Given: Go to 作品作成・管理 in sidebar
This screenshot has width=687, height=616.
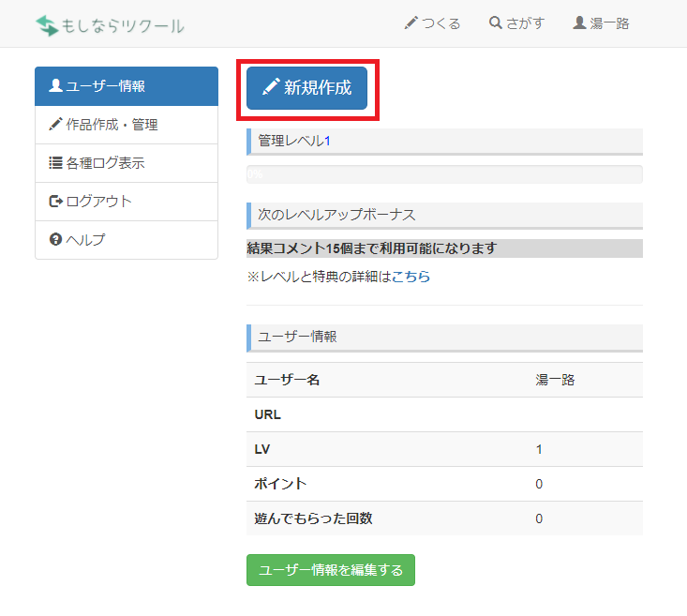Looking at the screenshot, I should [x=127, y=125].
